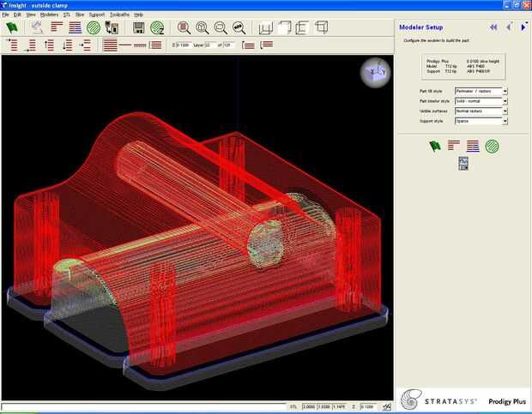Click the blue build job icon below flag row
The width and height of the screenshot is (532, 414).
coord(463,164)
